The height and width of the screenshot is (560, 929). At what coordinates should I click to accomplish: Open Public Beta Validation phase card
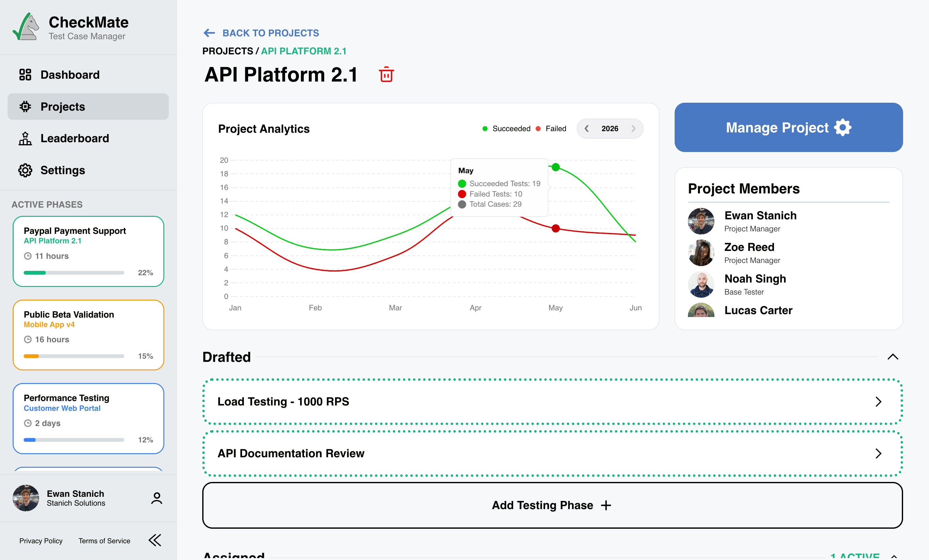(88, 335)
